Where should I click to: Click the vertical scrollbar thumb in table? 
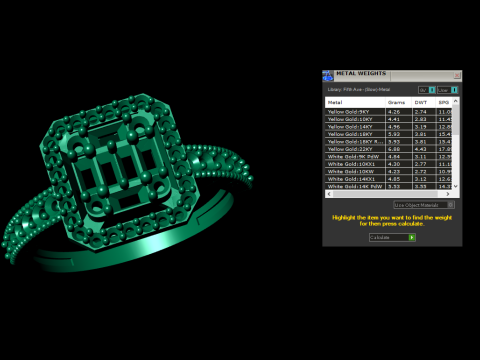[x=456, y=120]
